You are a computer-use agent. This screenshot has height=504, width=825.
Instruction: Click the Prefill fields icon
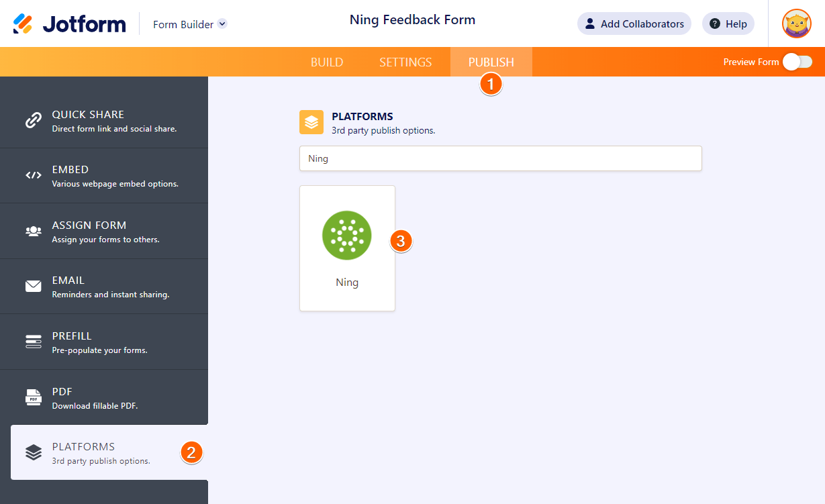[x=33, y=342]
